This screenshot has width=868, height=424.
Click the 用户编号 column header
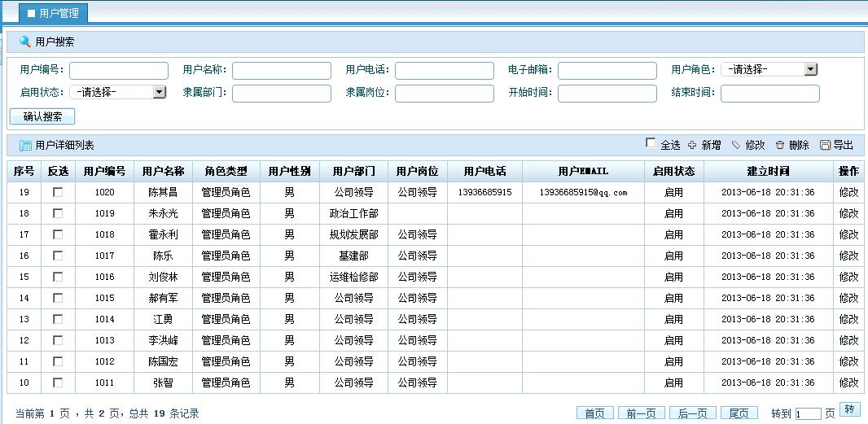pos(104,171)
